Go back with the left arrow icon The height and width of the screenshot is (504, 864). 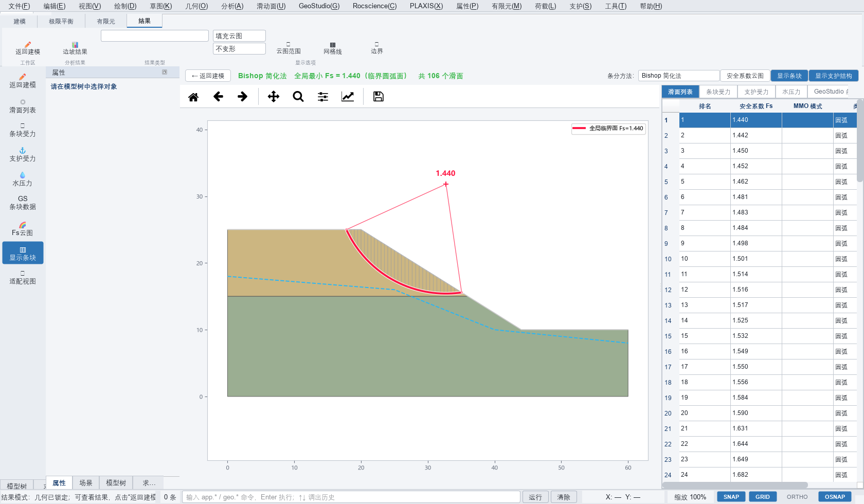click(218, 97)
